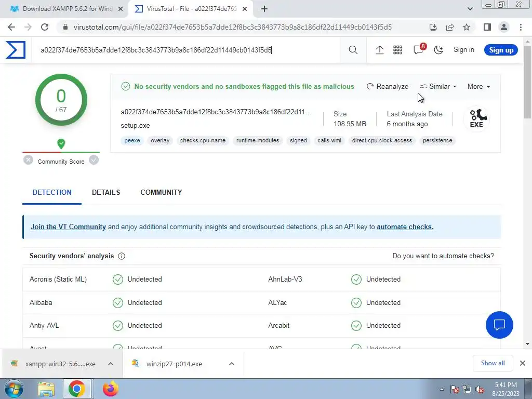Open the notifications comment icon
532x399 pixels.
(x=418, y=49)
